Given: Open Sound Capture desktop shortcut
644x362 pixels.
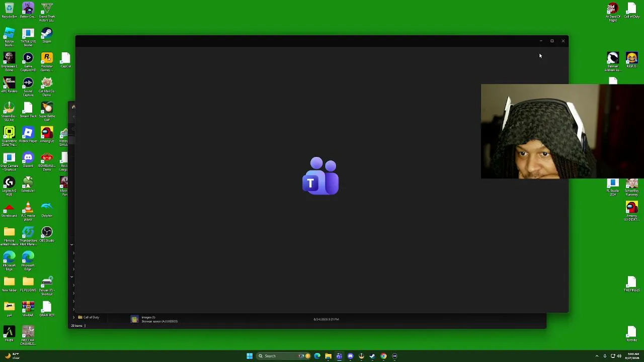Looking at the screenshot, I should [x=28, y=86].
